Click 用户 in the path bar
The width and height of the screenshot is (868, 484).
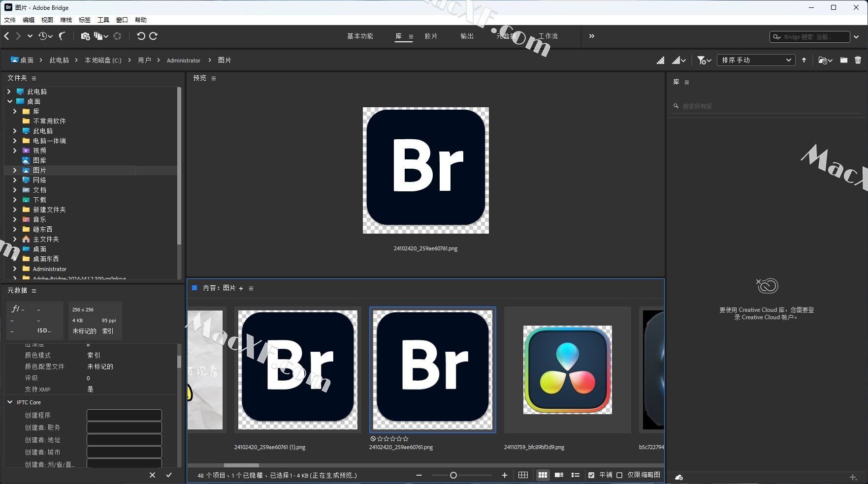(144, 60)
